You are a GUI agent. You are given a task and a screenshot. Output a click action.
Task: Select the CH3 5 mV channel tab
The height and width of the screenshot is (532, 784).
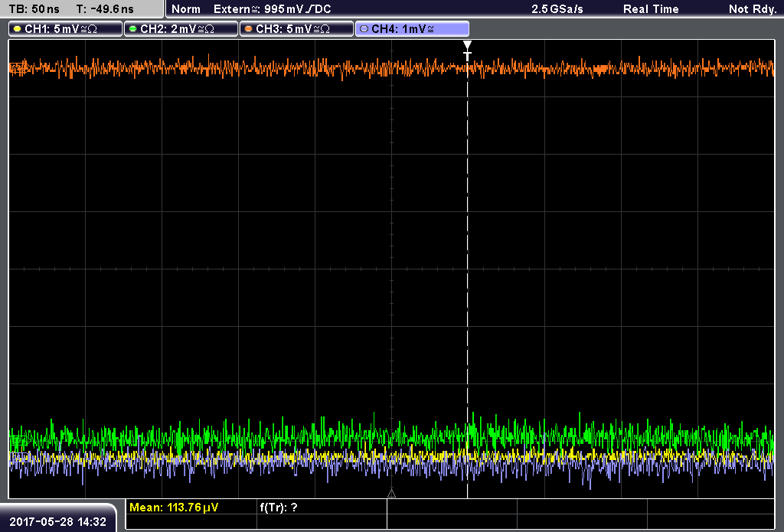point(296,29)
